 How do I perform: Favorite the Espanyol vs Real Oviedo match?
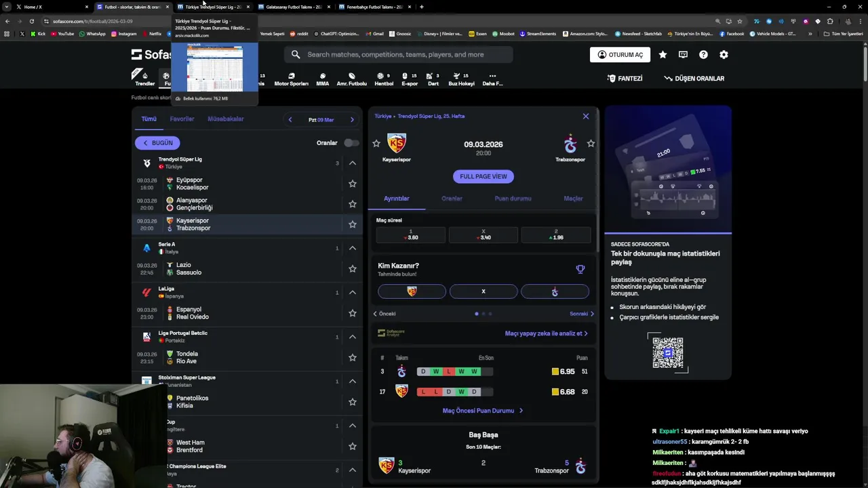click(x=353, y=313)
